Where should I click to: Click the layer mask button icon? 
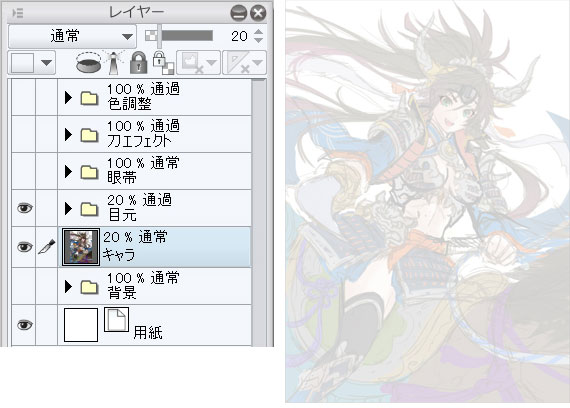[198, 63]
